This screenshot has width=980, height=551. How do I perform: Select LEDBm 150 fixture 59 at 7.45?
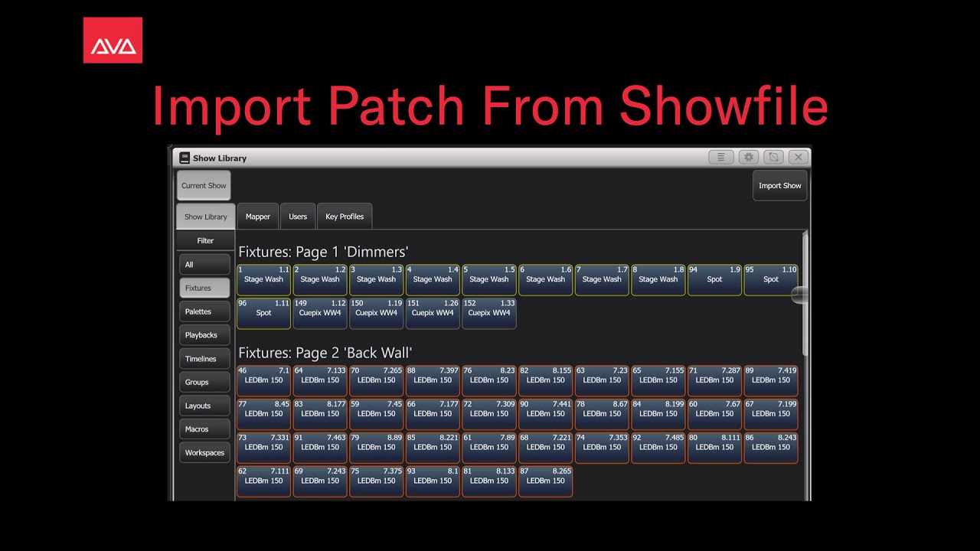click(376, 414)
